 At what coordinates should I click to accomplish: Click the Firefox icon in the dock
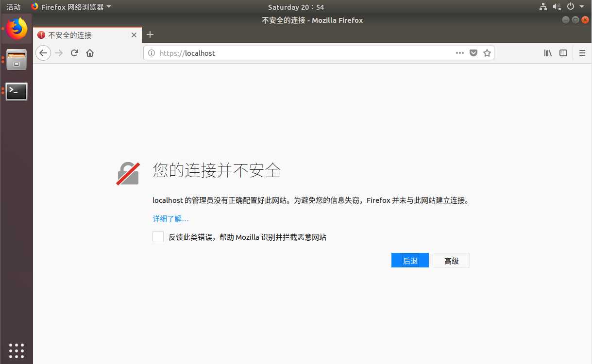17,29
